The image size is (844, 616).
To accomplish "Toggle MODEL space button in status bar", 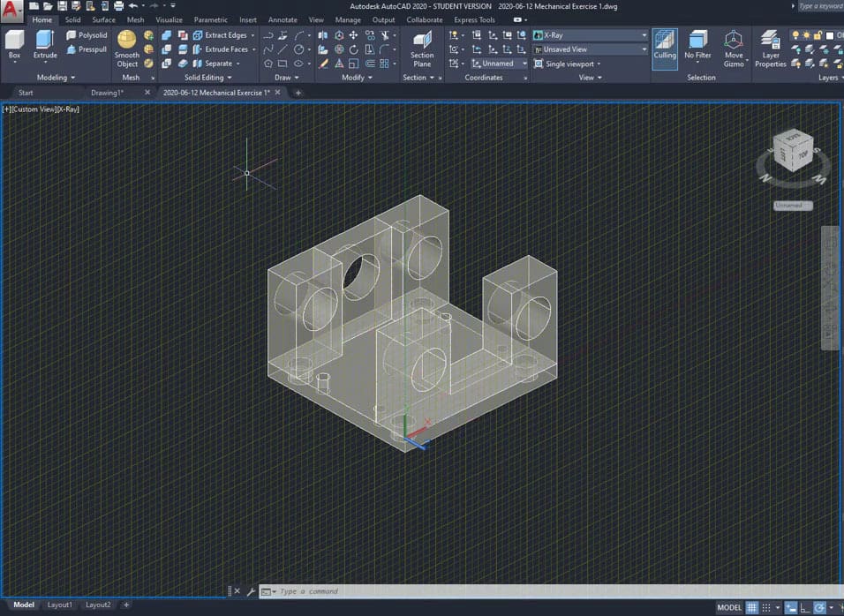I will [729, 608].
